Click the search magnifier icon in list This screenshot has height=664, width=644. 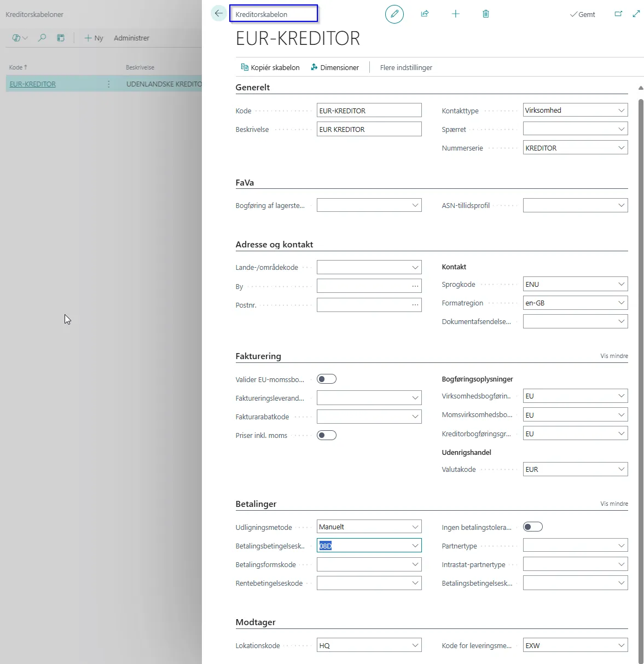(42, 38)
